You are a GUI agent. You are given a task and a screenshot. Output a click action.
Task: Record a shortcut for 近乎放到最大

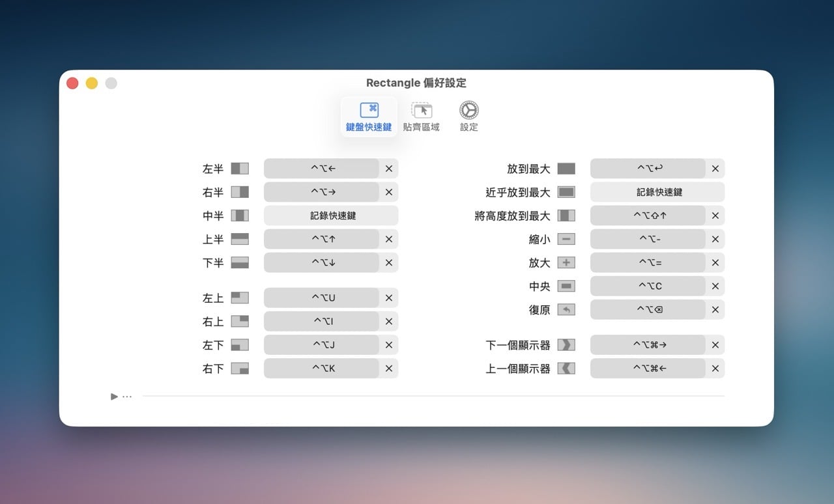(657, 192)
